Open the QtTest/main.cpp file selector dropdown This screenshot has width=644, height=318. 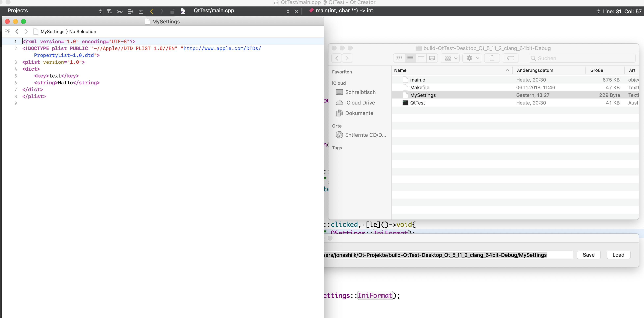[288, 11]
